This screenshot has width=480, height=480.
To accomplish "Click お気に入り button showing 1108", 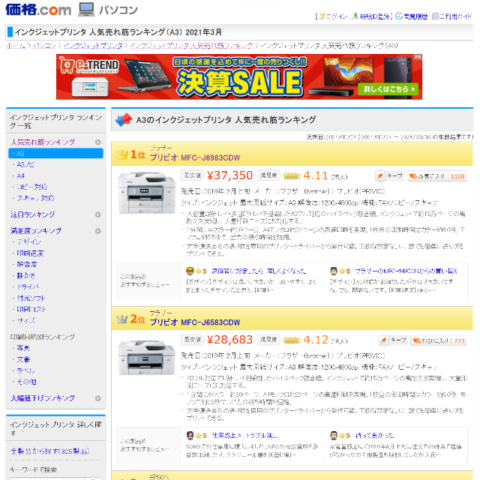I will pos(437,176).
